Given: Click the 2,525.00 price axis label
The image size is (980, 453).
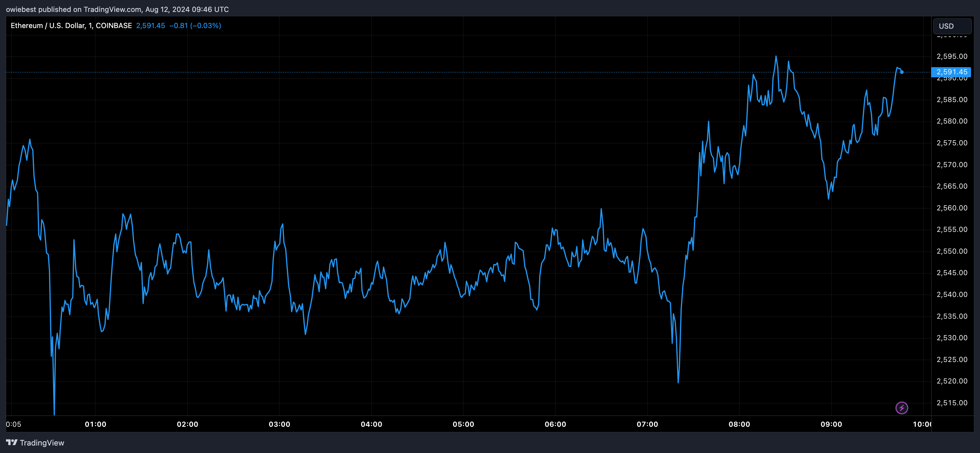Looking at the screenshot, I should [x=952, y=359].
